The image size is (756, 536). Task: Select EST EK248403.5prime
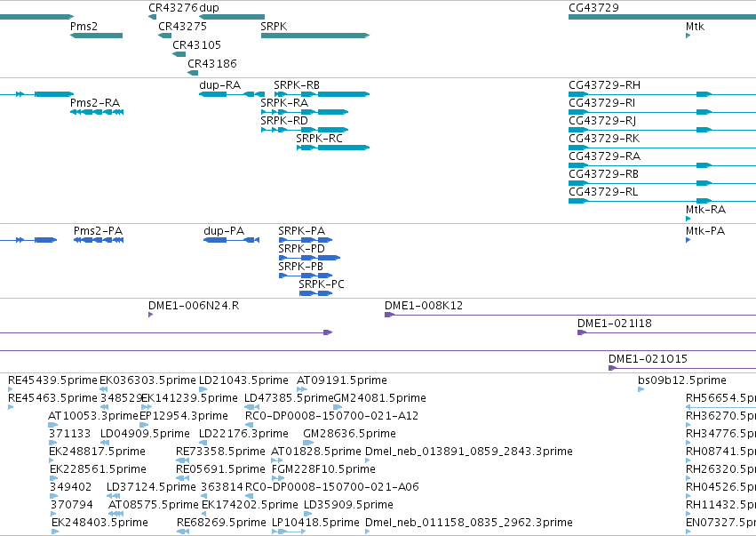55,532
